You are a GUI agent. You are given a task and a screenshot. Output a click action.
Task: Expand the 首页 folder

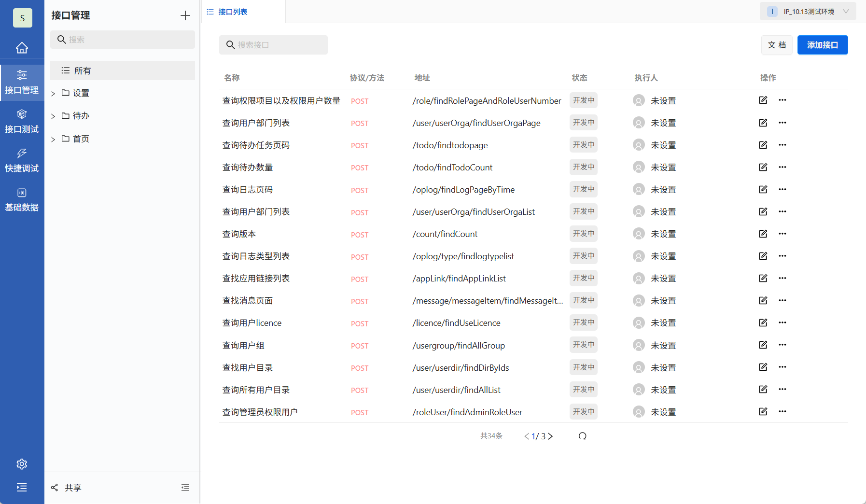(x=53, y=139)
